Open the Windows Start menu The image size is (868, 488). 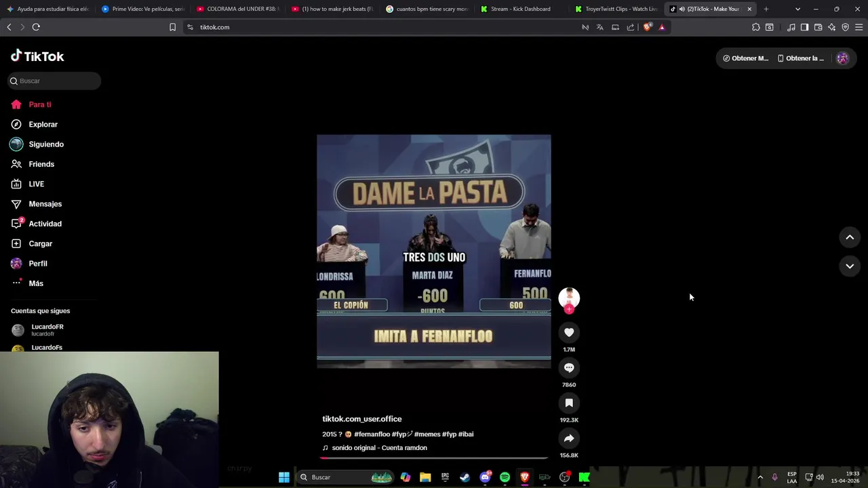[284, 477]
